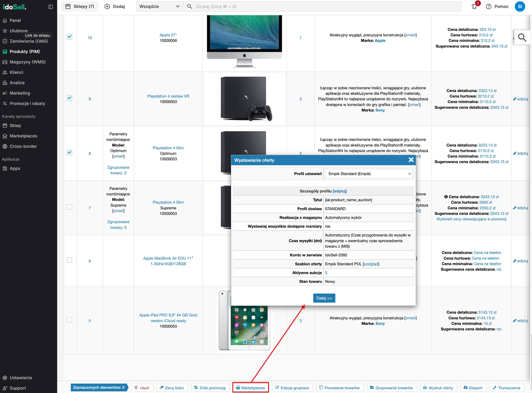Close the Wystawianie oferty dialog
This screenshot has height=393, width=532.
(x=411, y=160)
